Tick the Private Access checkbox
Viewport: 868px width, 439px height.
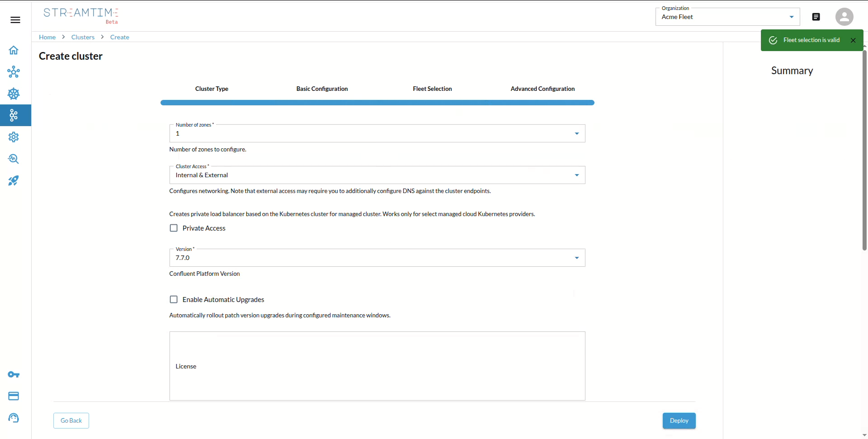point(174,228)
